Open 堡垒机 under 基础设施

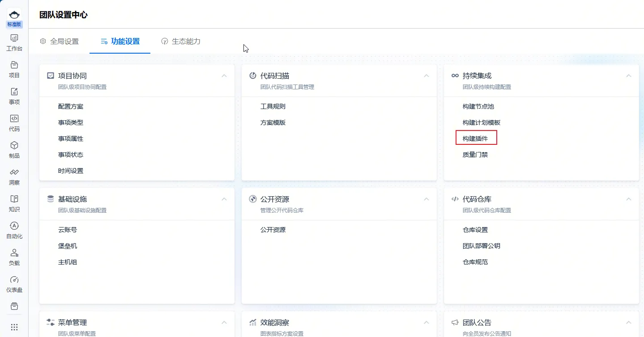click(x=68, y=246)
